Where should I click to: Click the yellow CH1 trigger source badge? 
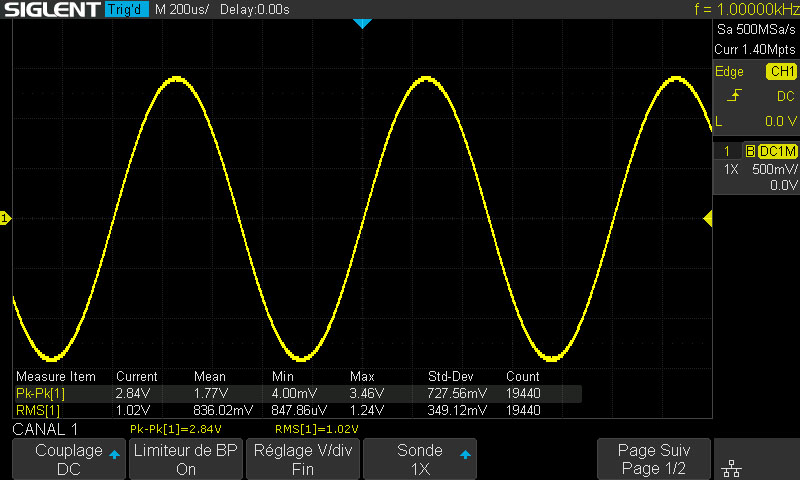click(x=781, y=71)
